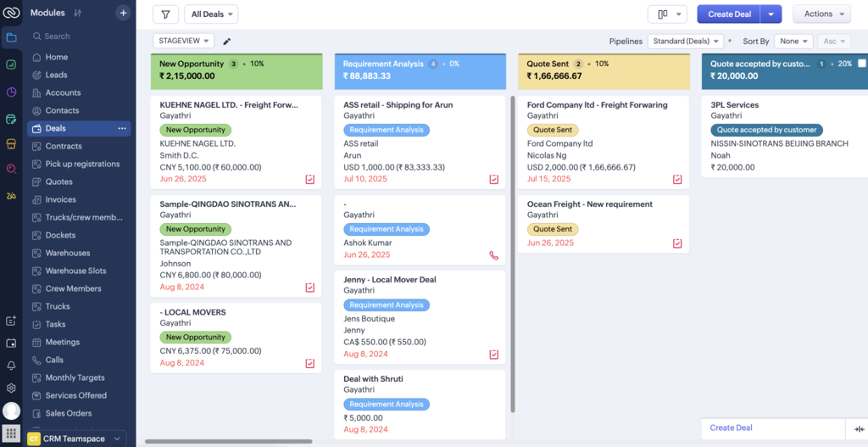The image size is (868, 447).
Task: Click the New Opportunity stage column header
Action: 236,71
